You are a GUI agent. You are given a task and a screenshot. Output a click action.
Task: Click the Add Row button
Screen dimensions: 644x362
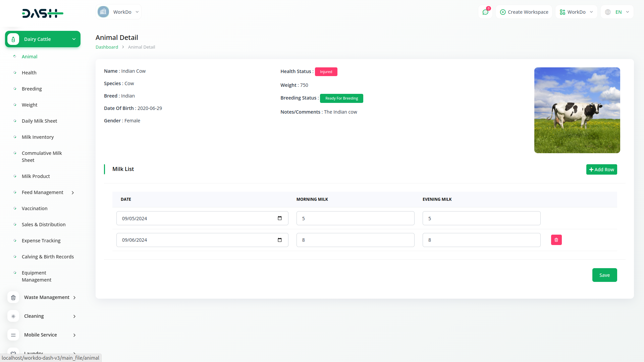click(x=601, y=170)
